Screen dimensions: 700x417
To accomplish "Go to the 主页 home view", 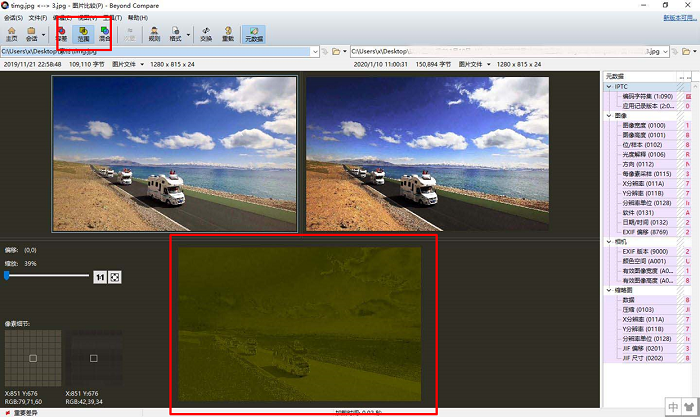I will point(12,34).
